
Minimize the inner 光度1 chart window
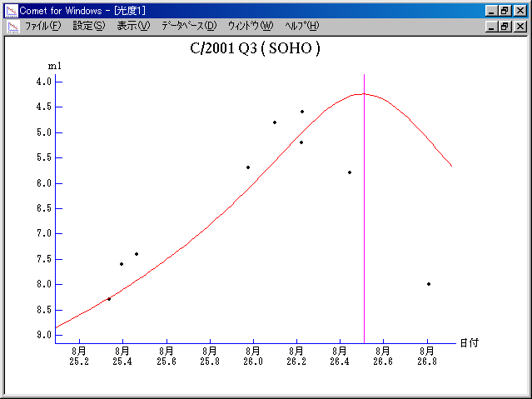pos(492,26)
